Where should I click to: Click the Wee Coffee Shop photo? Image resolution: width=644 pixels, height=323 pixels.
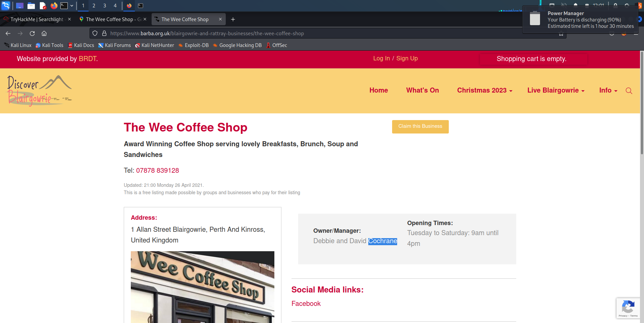(202, 287)
